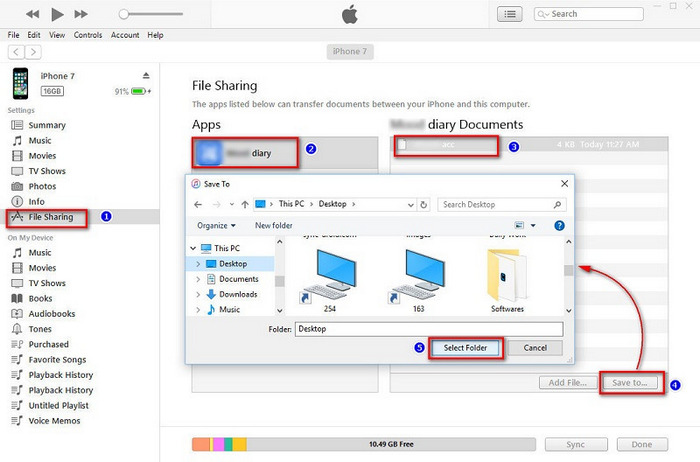
Task: Collapse the This PC tree node
Action: 193,248
